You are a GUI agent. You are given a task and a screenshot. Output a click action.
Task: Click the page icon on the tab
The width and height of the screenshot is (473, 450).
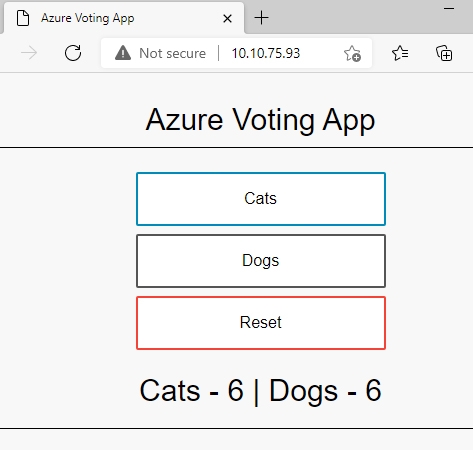pyautogui.click(x=23, y=18)
